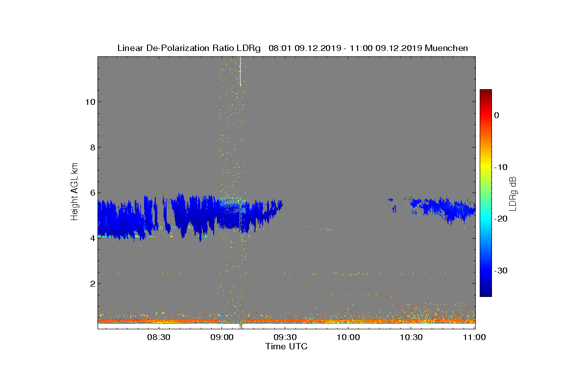Image resolution: width=588 pixels, height=392 pixels.
Task: Click the colorbar label 'LDRg dB'
Action: click(x=513, y=193)
